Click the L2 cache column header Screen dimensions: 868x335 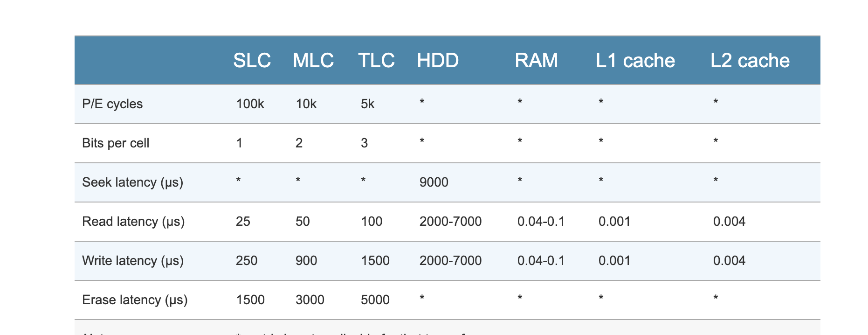click(x=750, y=61)
